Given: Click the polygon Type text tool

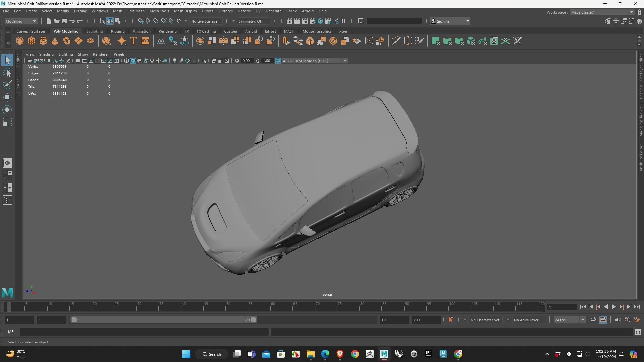Looking at the screenshot, I should pos(133,41).
